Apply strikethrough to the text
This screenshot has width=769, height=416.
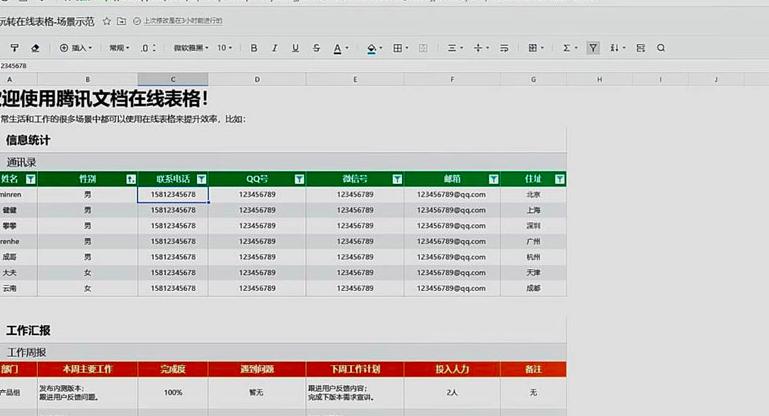pyautogui.click(x=316, y=48)
